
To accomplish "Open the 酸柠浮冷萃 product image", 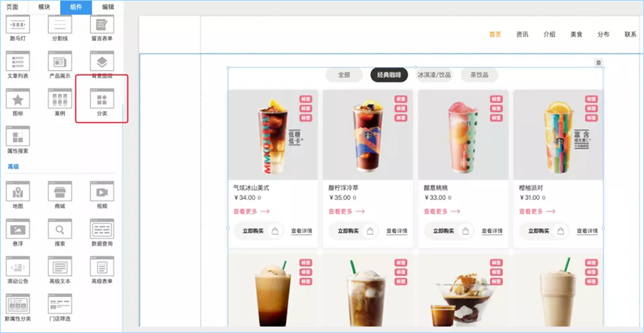I will 368,135.
